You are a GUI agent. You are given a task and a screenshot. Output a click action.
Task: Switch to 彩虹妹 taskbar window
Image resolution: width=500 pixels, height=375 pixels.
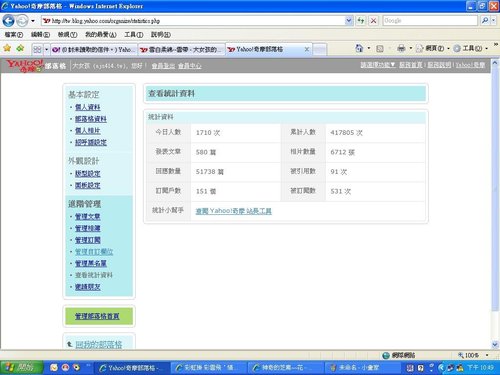209,368
